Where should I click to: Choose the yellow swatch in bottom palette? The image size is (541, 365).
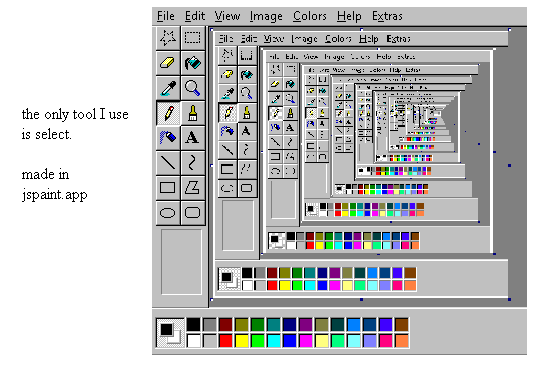(x=242, y=341)
